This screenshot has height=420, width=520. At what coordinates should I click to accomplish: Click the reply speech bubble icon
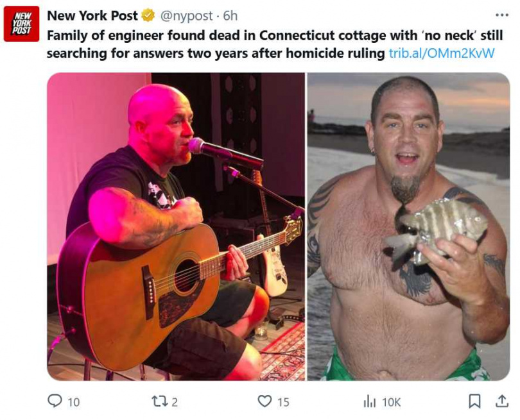coord(55,401)
